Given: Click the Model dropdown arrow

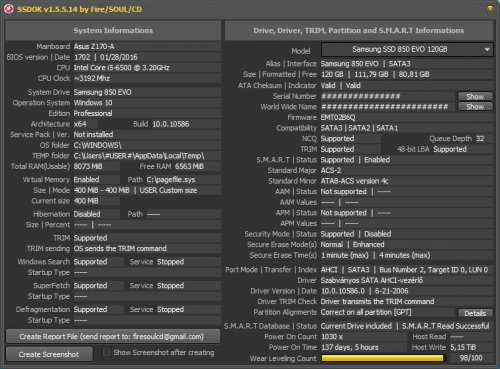Looking at the screenshot, I should tap(487, 49).
